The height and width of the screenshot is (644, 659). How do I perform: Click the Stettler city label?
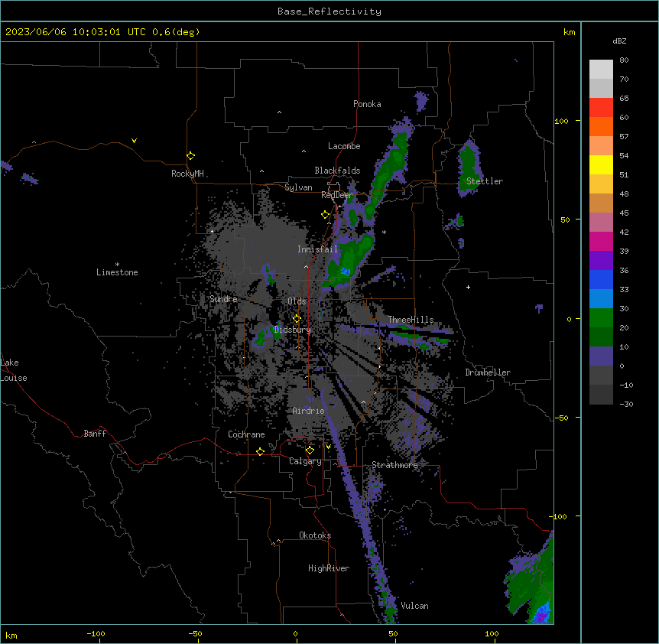click(x=485, y=181)
